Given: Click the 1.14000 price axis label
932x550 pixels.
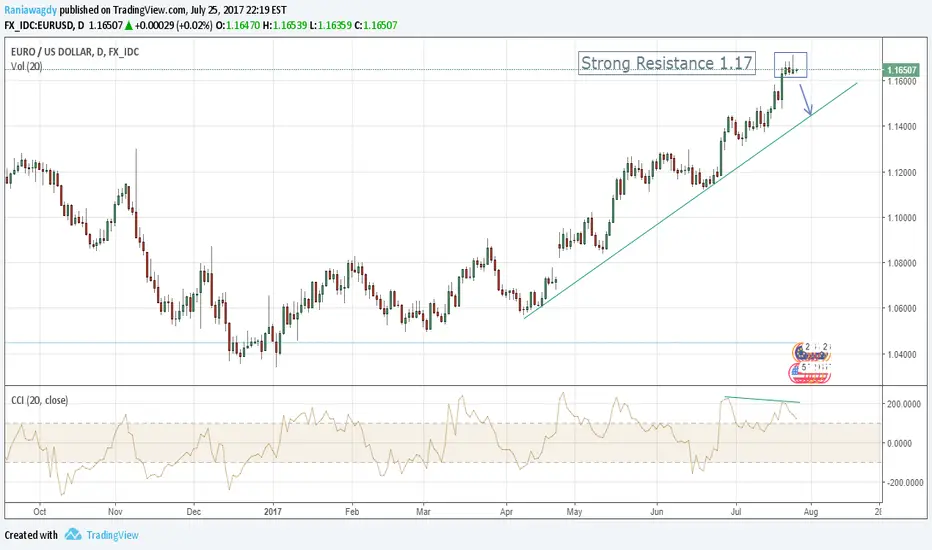Looking at the screenshot, I should tap(902, 127).
